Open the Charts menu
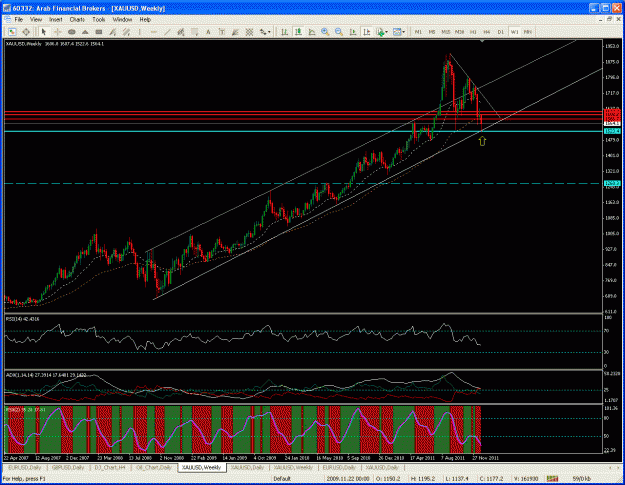Image resolution: width=625 pixels, height=485 pixels. 77,20
